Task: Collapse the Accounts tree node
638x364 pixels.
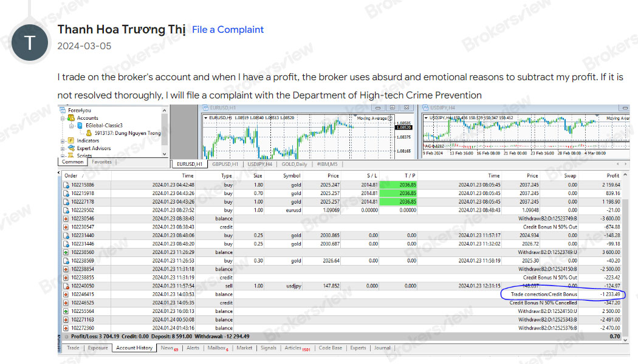Action: tap(63, 118)
